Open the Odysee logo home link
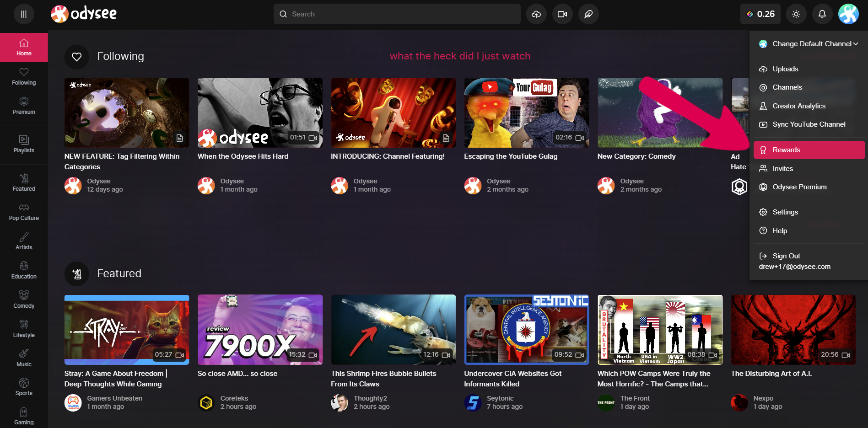868x428 pixels. [x=84, y=14]
